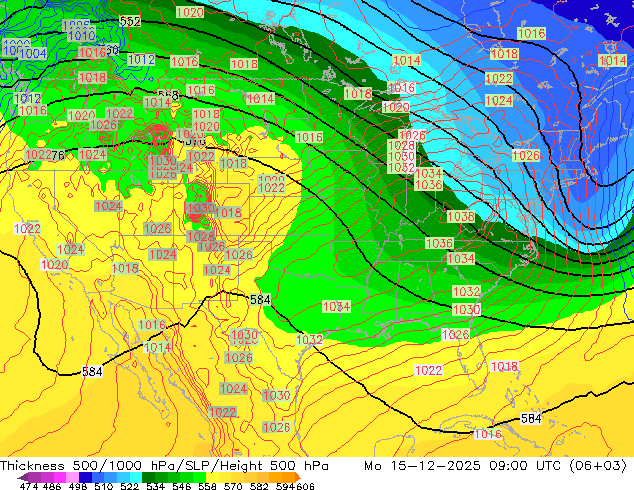Click the dark blue legend swatch right of 498
This screenshot has width=634, height=490.
[85, 477]
